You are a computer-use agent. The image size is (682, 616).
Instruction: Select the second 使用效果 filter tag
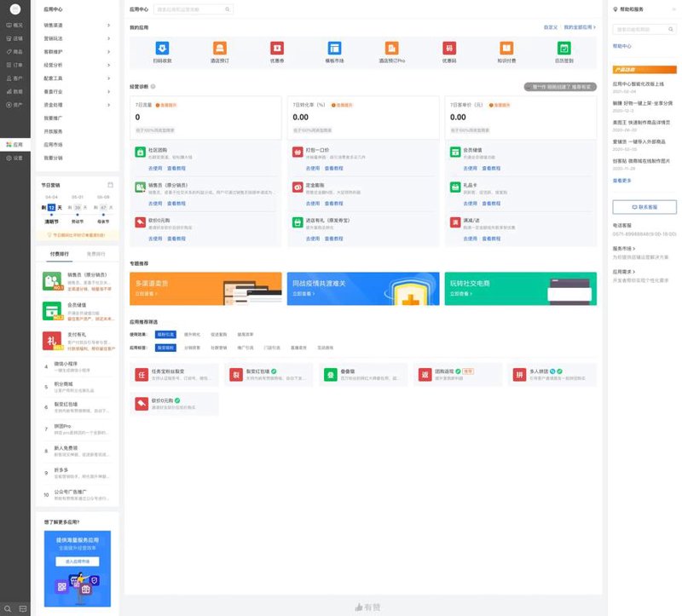192,334
